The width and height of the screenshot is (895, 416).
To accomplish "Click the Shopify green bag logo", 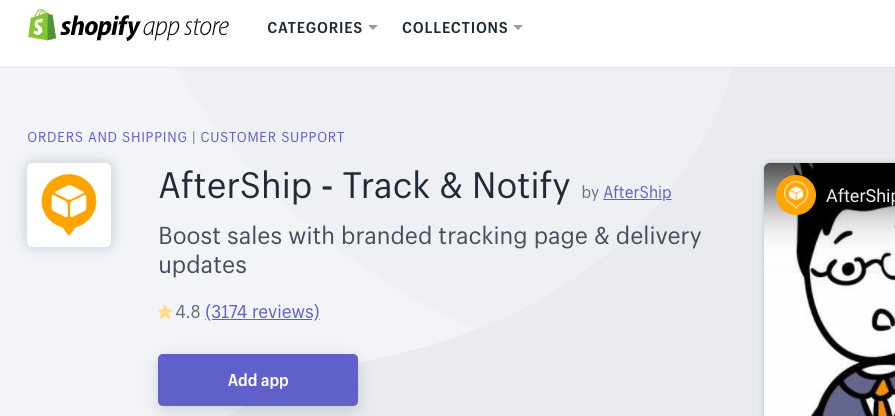I will pos(42,25).
